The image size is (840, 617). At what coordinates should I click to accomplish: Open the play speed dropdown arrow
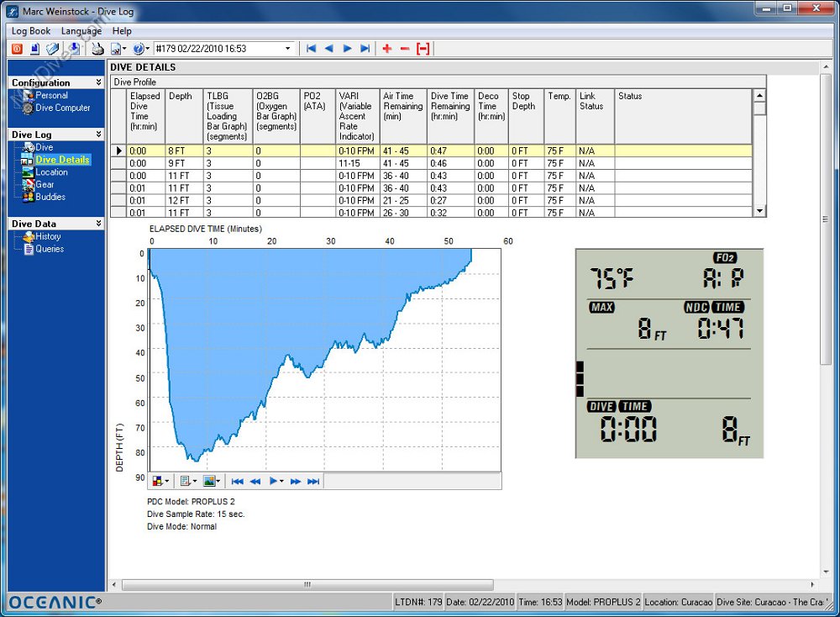[x=281, y=482]
